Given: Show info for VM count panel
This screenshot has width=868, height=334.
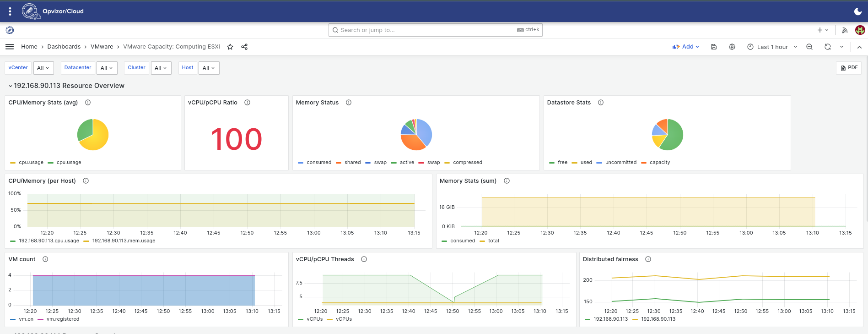Looking at the screenshot, I should coord(45,259).
